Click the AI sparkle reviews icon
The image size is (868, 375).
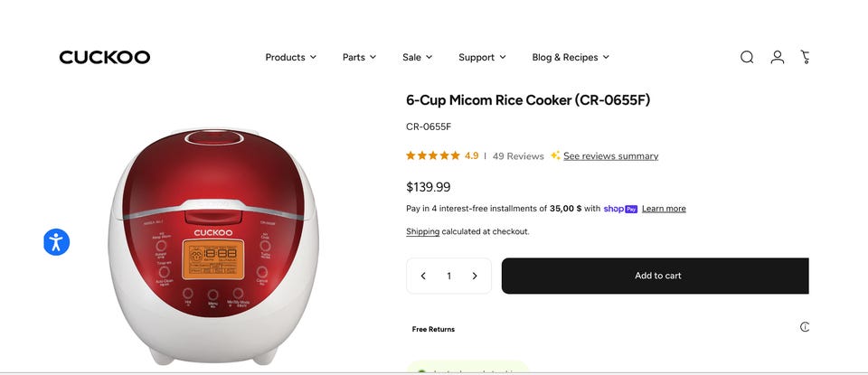click(x=555, y=155)
